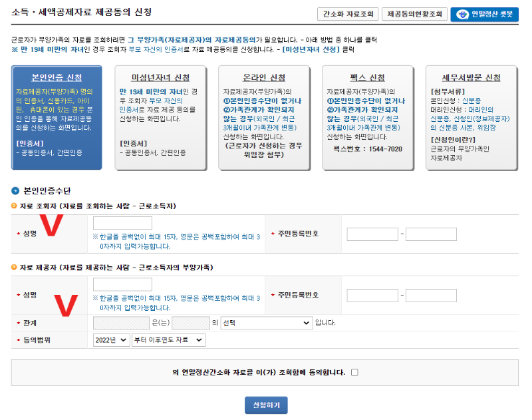Click the page title 소득·세액공제자료 제공동의 신청

coord(81,12)
